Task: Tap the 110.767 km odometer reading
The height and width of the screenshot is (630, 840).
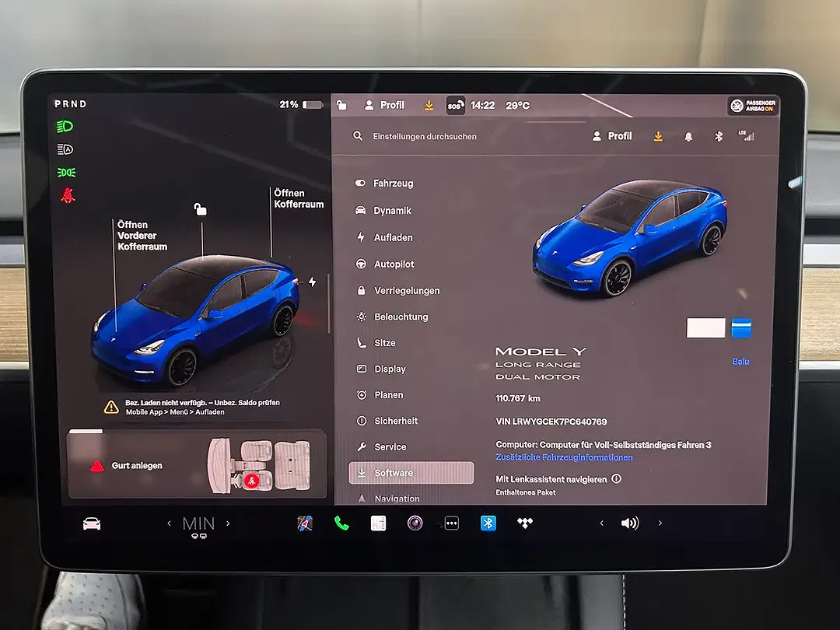Action: click(x=518, y=398)
